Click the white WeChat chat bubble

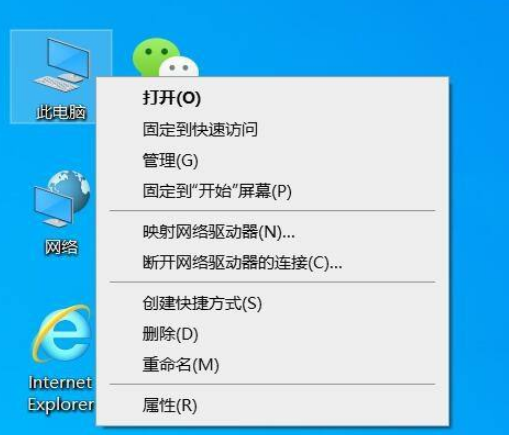coord(179,67)
